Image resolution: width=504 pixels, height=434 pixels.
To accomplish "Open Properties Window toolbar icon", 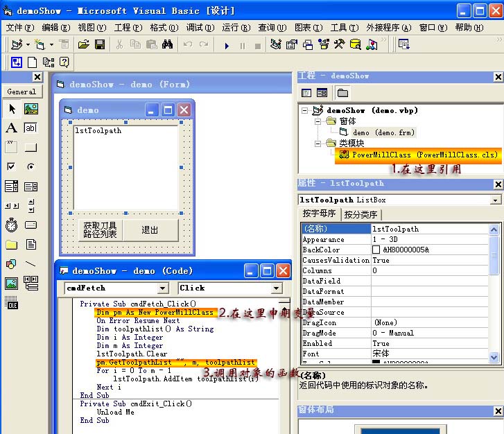I will 292,44.
